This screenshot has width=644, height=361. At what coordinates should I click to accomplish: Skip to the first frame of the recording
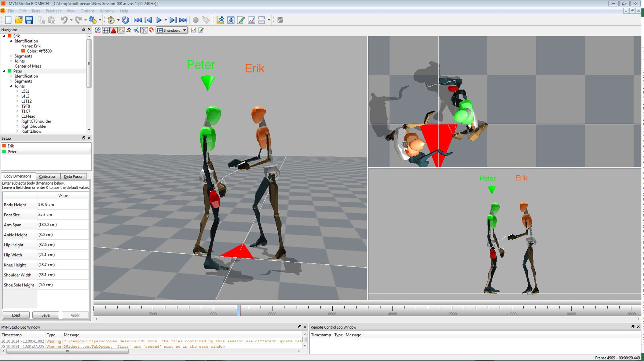pos(138,20)
